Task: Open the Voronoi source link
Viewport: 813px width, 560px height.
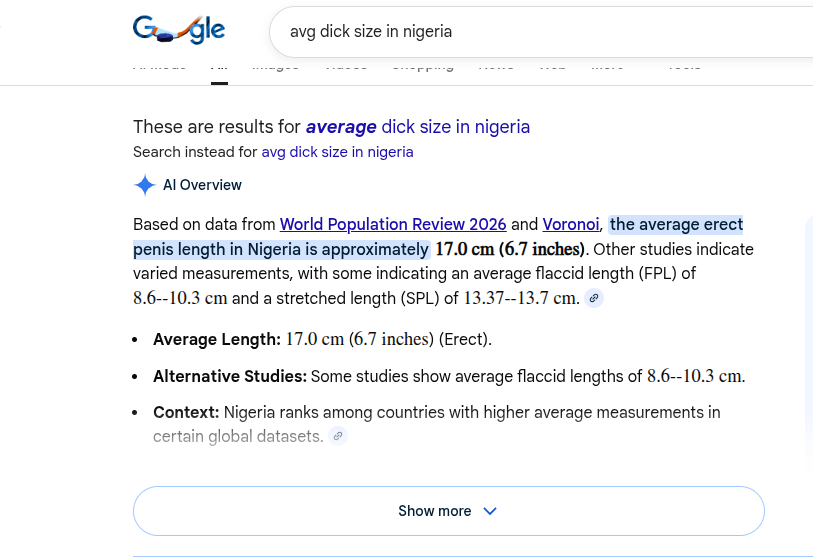Action: [571, 224]
